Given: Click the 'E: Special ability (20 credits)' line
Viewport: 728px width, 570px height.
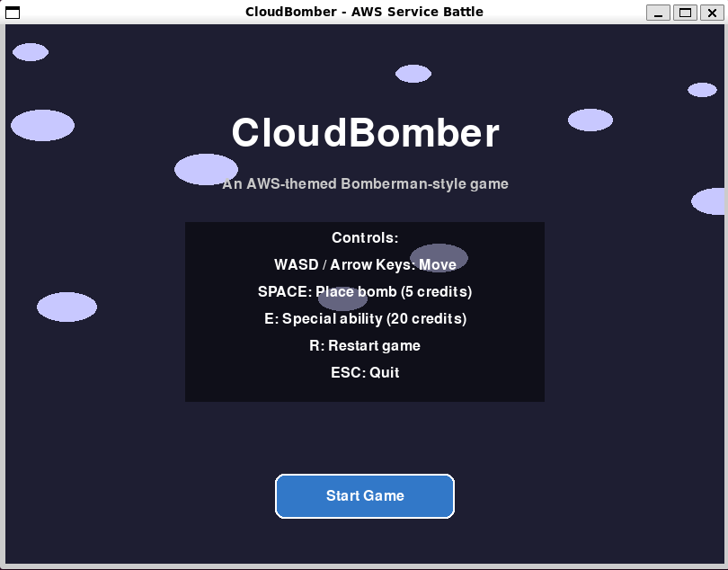Looking at the screenshot, I should [x=365, y=318].
